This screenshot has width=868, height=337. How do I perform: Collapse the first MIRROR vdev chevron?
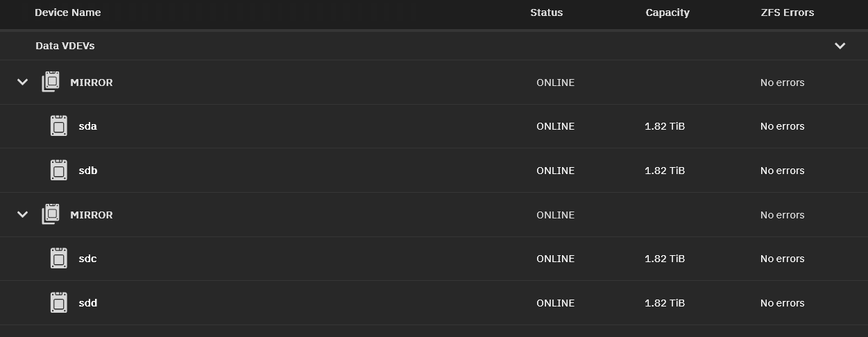pyautogui.click(x=22, y=83)
